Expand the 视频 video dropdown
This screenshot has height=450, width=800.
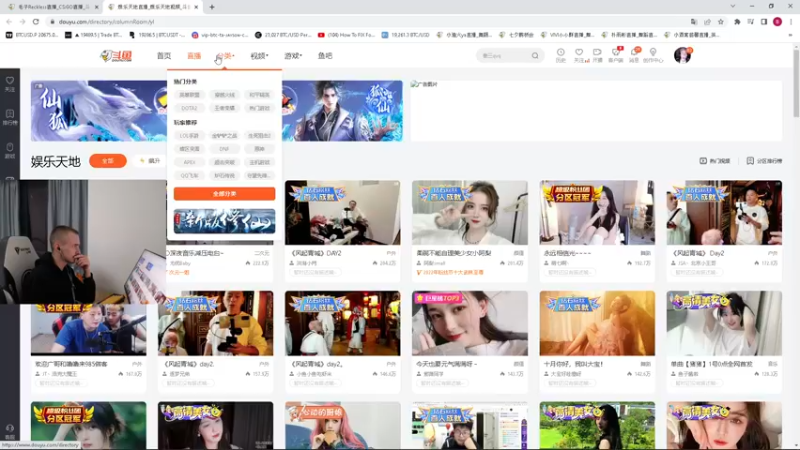coord(259,56)
